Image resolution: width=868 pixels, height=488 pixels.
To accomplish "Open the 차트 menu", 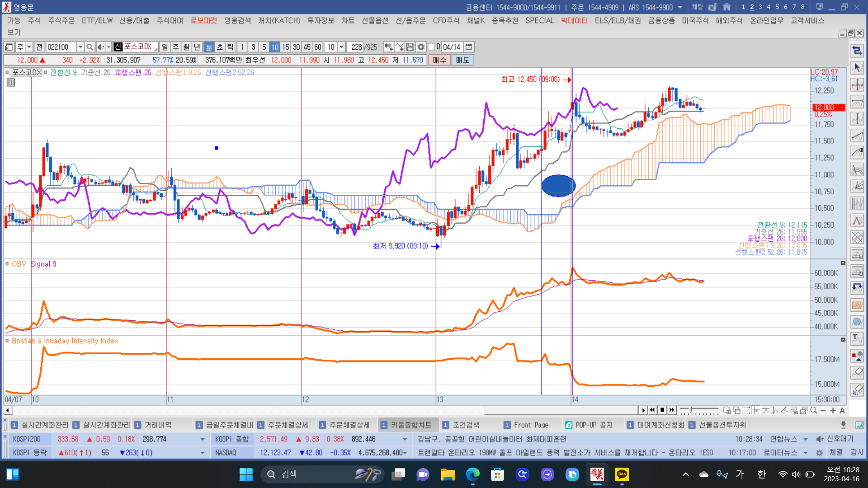I will [x=348, y=21].
